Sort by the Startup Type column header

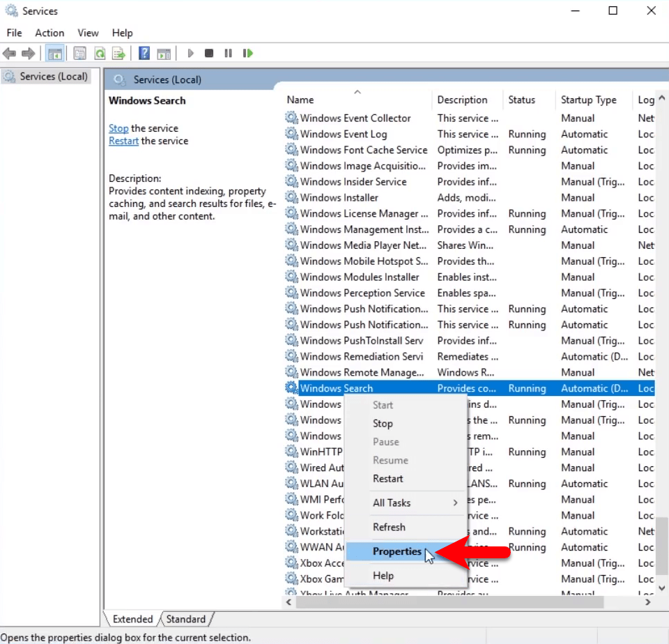594,100
